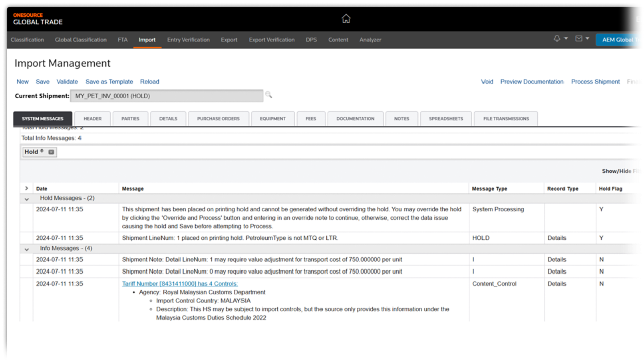The height and width of the screenshot is (362, 644).
Task: Open the Documentation tab
Action: tap(355, 119)
